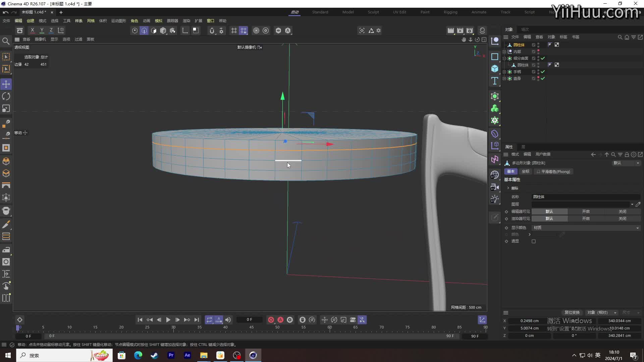Open Microsoft Edge from Windows taskbar

point(138,355)
